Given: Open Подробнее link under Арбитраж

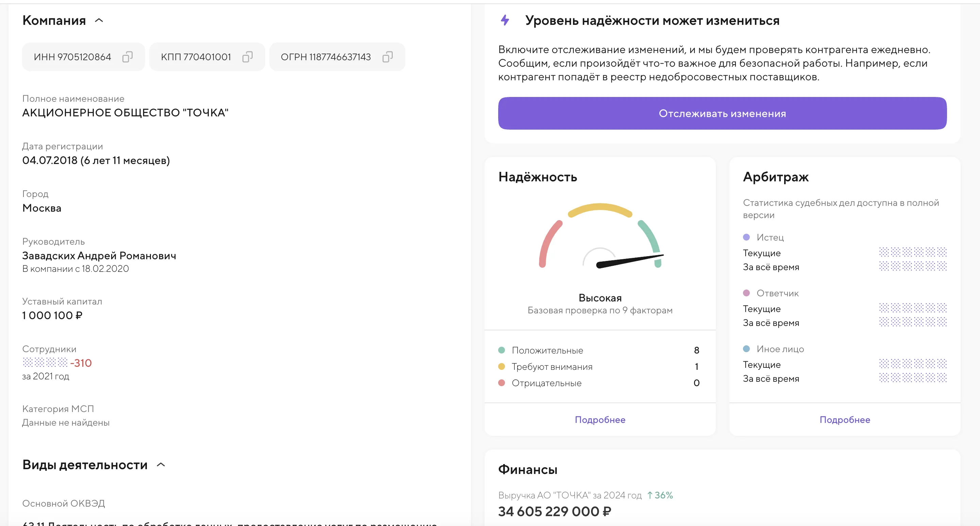Looking at the screenshot, I should point(845,420).
